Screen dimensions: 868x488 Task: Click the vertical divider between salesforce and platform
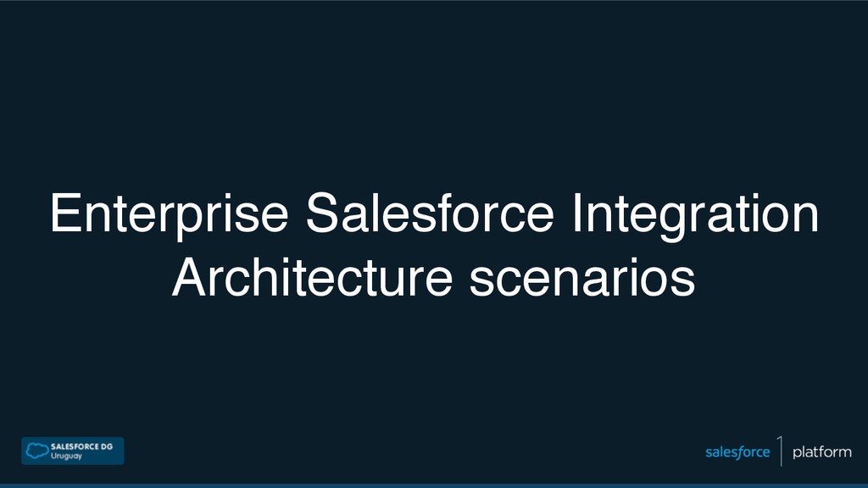[x=781, y=451]
